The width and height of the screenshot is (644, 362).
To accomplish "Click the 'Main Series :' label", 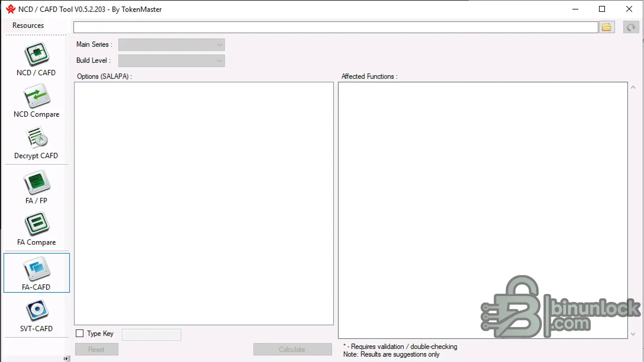I will tap(94, 44).
